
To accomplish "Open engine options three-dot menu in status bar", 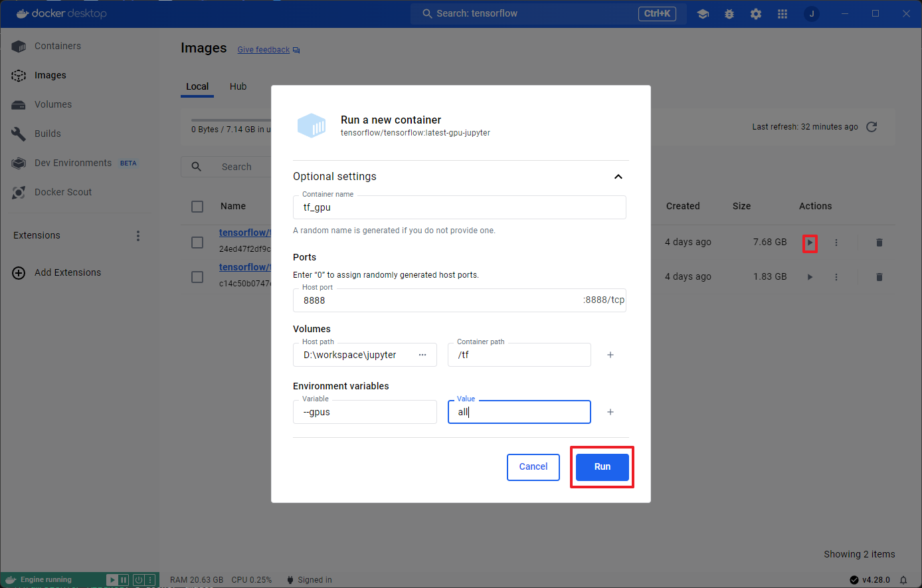I will [x=150, y=580].
